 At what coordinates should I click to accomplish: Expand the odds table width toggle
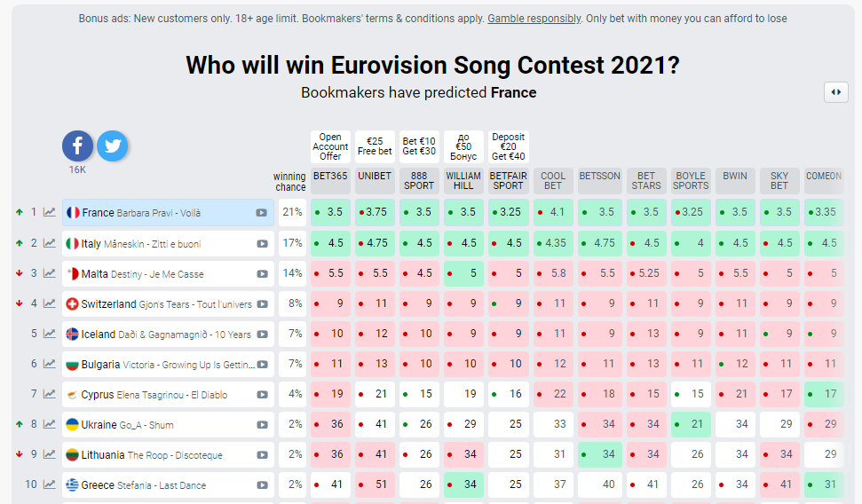coord(835,92)
